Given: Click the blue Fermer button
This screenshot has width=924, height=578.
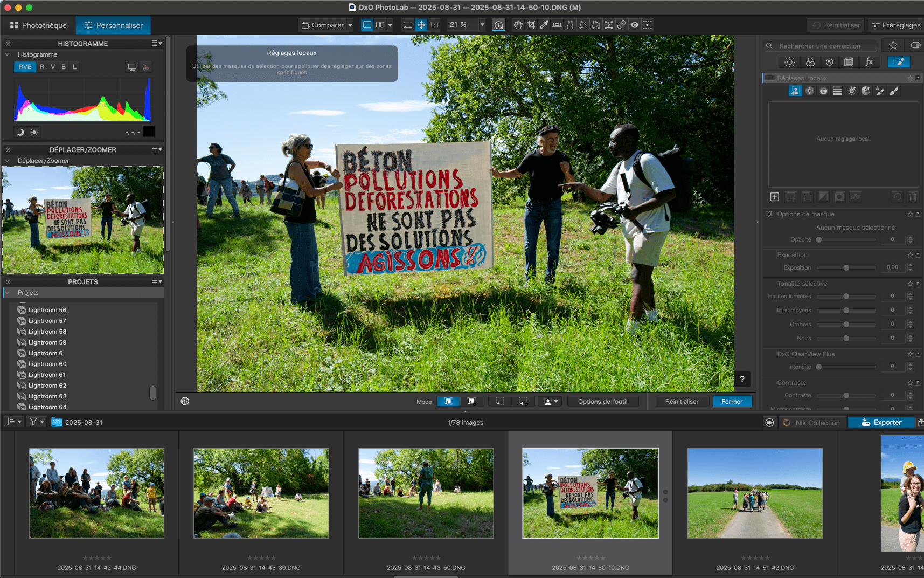Looking at the screenshot, I should (732, 401).
